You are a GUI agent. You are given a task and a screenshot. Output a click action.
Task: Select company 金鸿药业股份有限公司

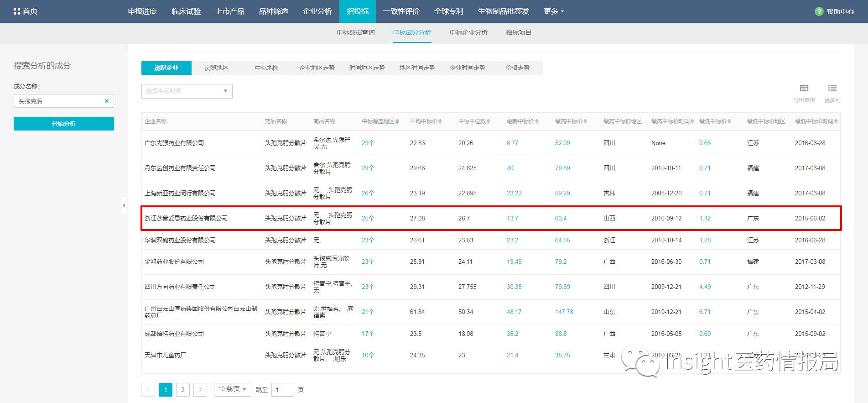[x=174, y=262]
